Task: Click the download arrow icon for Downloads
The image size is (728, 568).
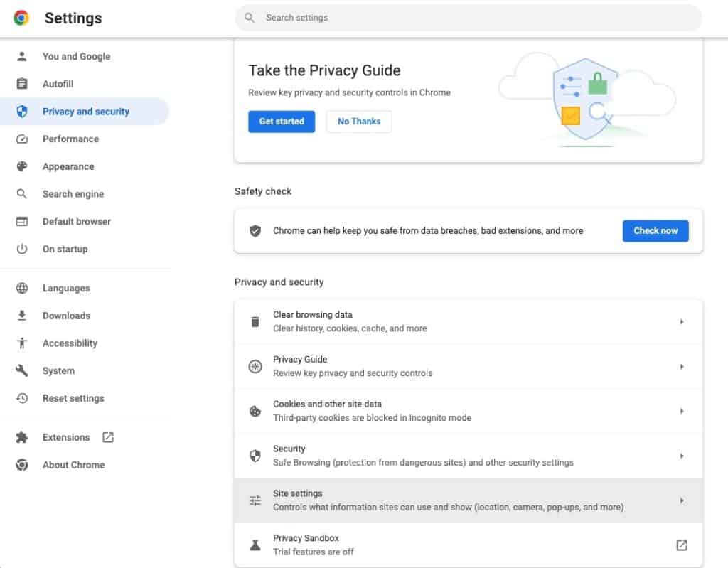Action: 22,316
